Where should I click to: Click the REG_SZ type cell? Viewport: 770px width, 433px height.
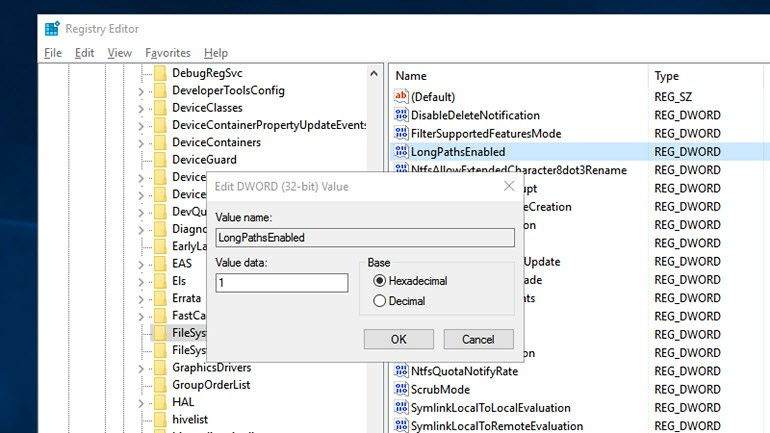tap(673, 97)
